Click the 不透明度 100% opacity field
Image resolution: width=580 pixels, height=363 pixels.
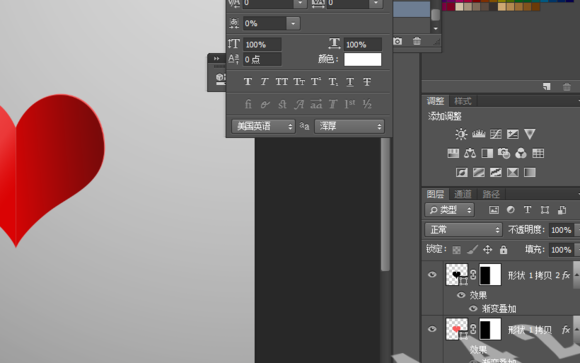tap(561, 230)
